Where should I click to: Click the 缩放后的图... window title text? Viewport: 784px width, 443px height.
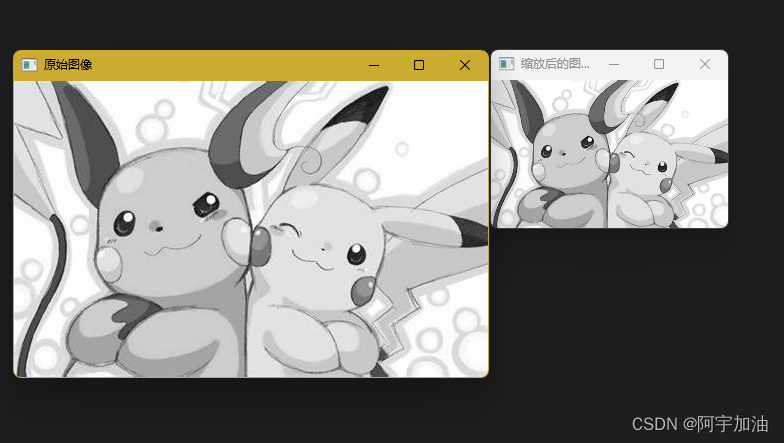555,64
